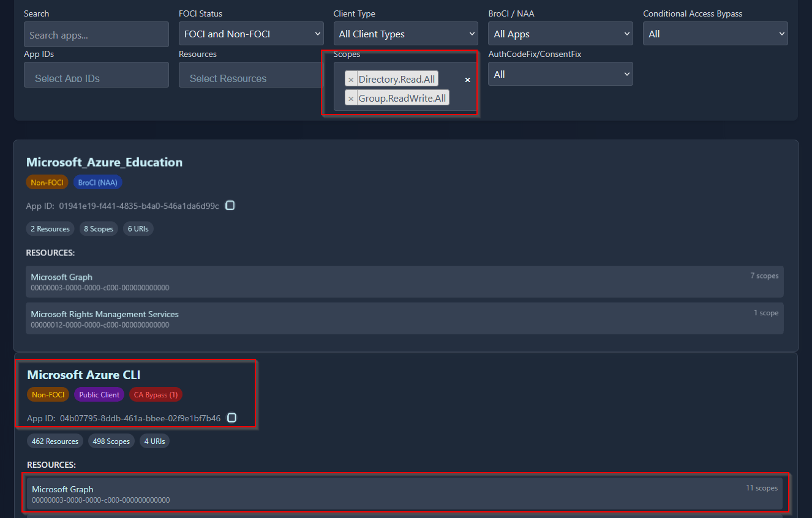
Task: Expand the Microsoft Rights Management Services resource
Action: pyautogui.click(x=405, y=318)
